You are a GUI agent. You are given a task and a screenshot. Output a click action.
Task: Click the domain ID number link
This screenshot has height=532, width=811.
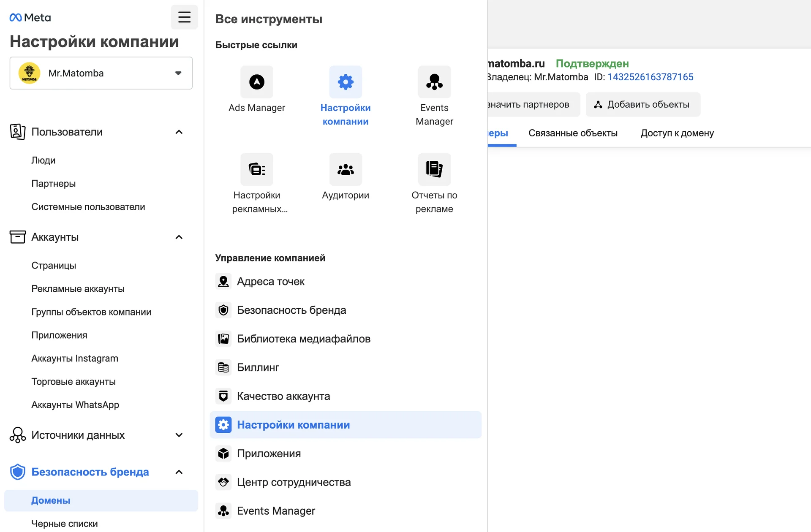point(650,77)
